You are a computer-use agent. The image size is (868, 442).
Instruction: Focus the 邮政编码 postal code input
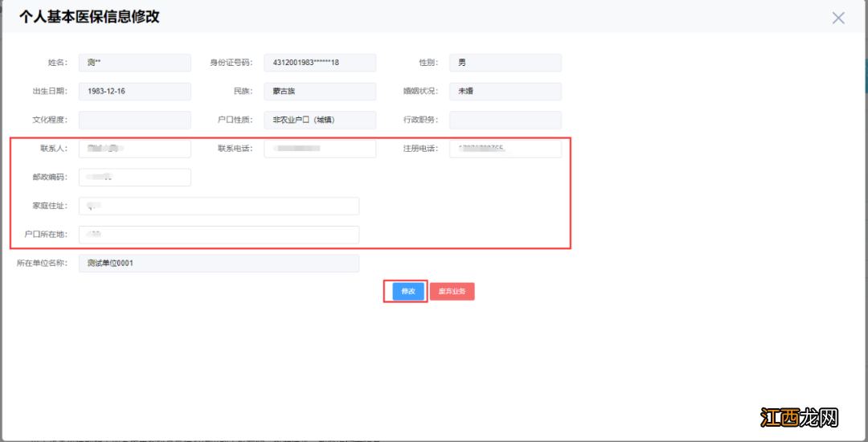point(135,178)
